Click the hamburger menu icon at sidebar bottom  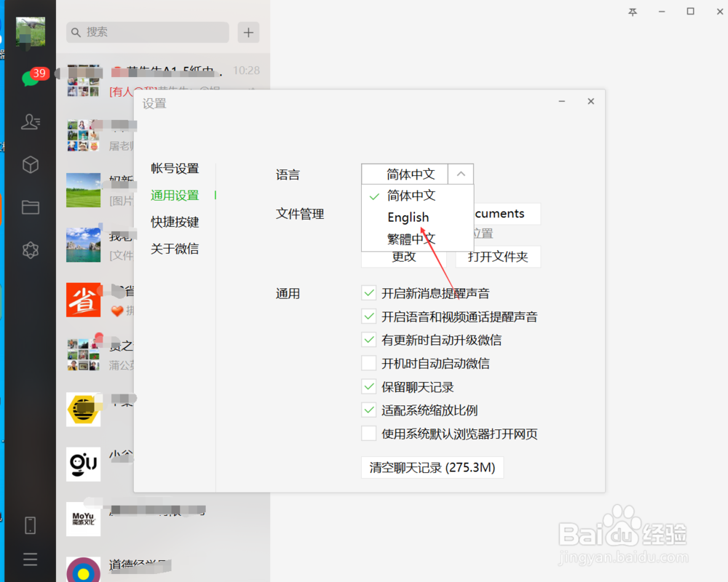(31, 559)
